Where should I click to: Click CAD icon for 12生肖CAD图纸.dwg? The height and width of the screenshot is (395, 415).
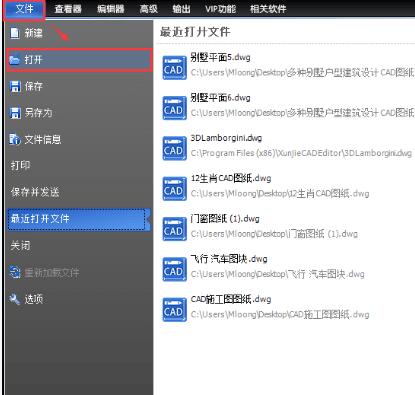[x=174, y=189]
